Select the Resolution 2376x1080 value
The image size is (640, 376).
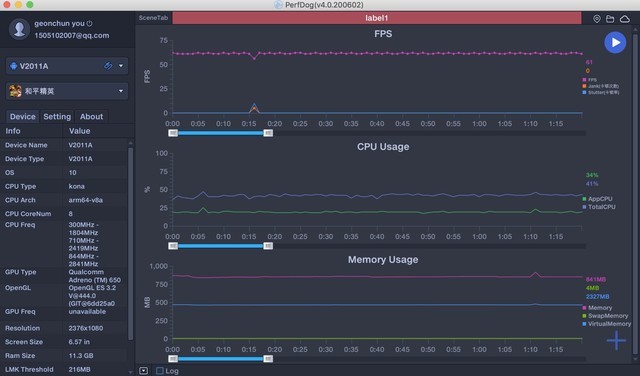(x=86, y=328)
